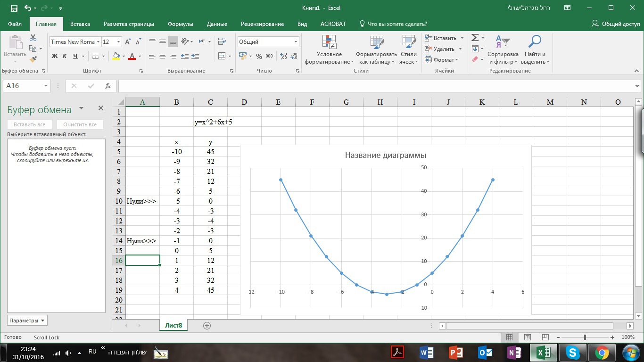Click the Wrap Text icon
The width and height of the screenshot is (644, 362).
[222, 41]
